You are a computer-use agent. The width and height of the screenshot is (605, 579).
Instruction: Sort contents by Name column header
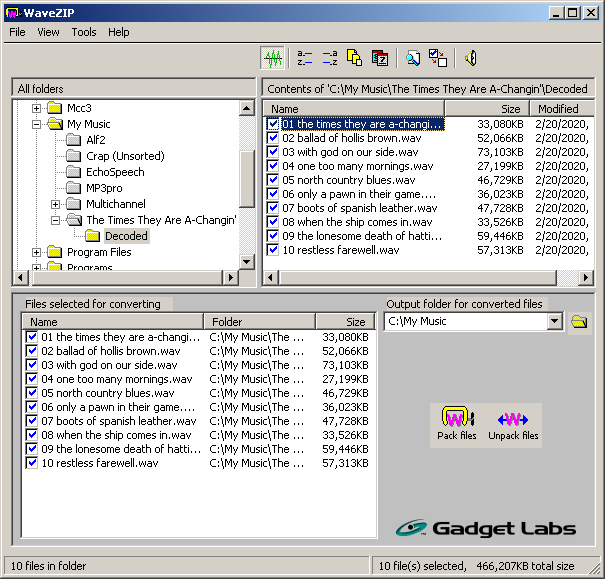354,109
